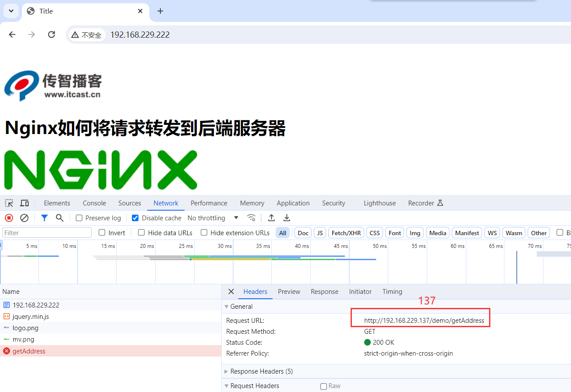Select the jquery.min.js request row
Screen dimensions: 571x392
click(110, 316)
